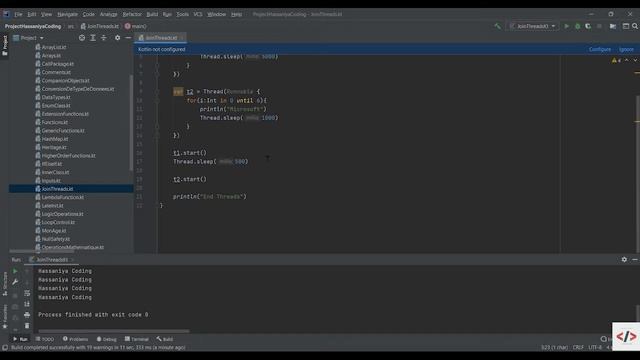640x360 pixels.
Task: Open the Refactor menu
Action: pyautogui.click(x=132, y=14)
